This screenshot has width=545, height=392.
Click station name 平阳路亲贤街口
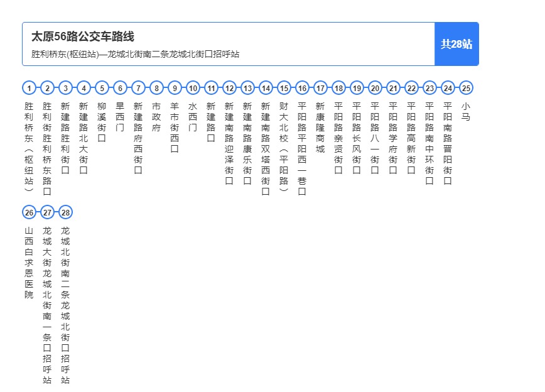coord(338,138)
